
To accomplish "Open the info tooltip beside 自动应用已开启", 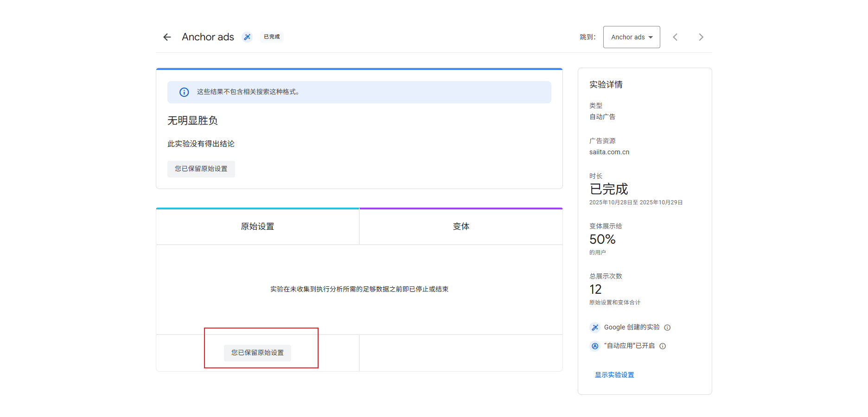I will click(x=663, y=346).
